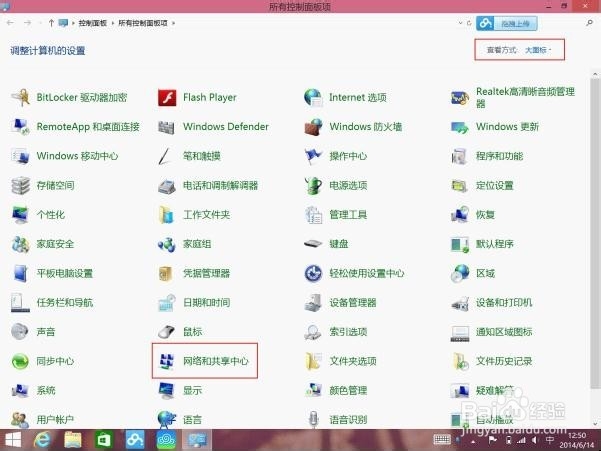Open File Explorer from taskbar
Screen dimensions: 601x451
click(x=72, y=440)
